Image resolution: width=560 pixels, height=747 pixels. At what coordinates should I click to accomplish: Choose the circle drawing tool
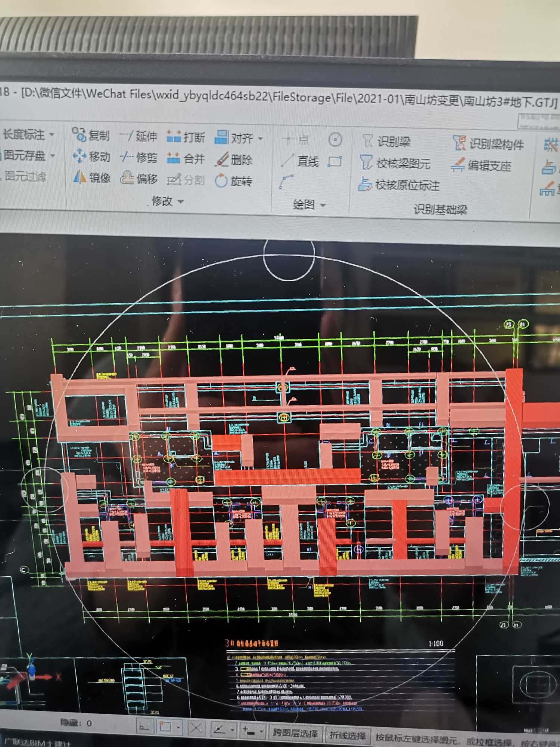click(x=335, y=140)
